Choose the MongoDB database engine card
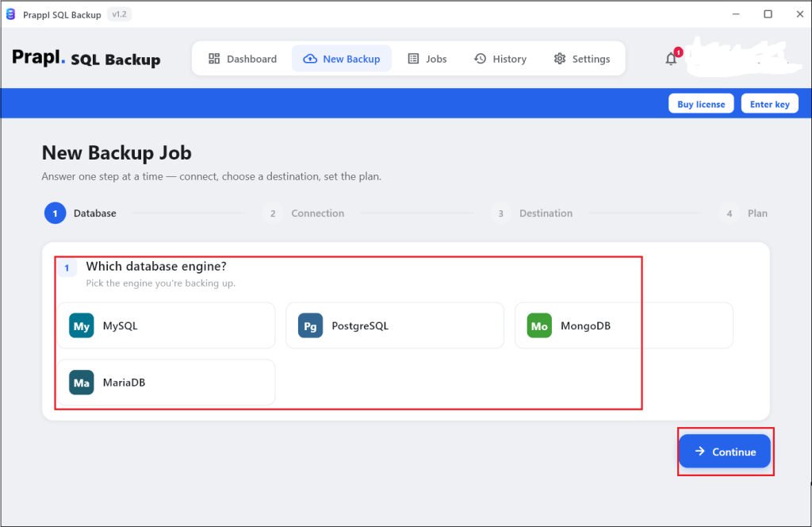The height and width of the screenshot is (527, 812). pyautogui.click(x=623, y=325)
